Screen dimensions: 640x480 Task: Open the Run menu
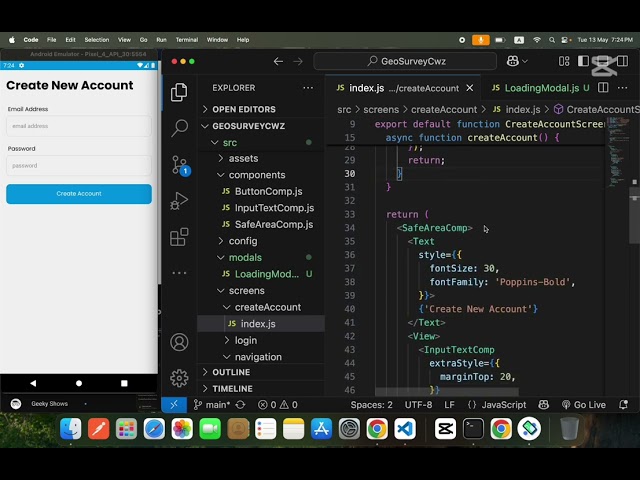tap(161, 40)
